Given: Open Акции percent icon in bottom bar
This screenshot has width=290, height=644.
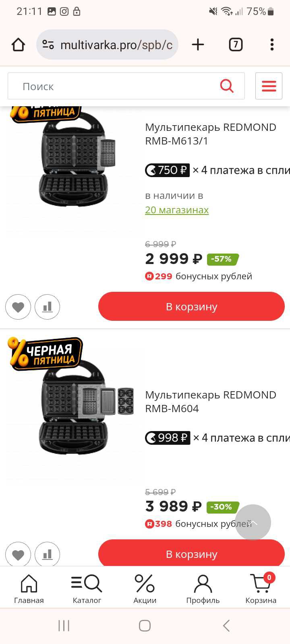Looking at the screenshot, I should pos(145,589).
